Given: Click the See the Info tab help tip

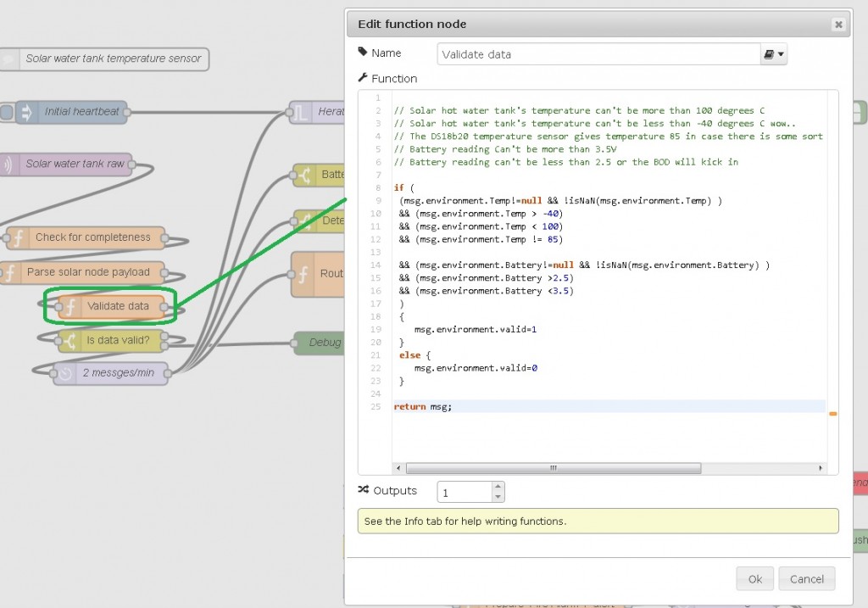Looking at the screenshot, I should (x=598, y=521).
